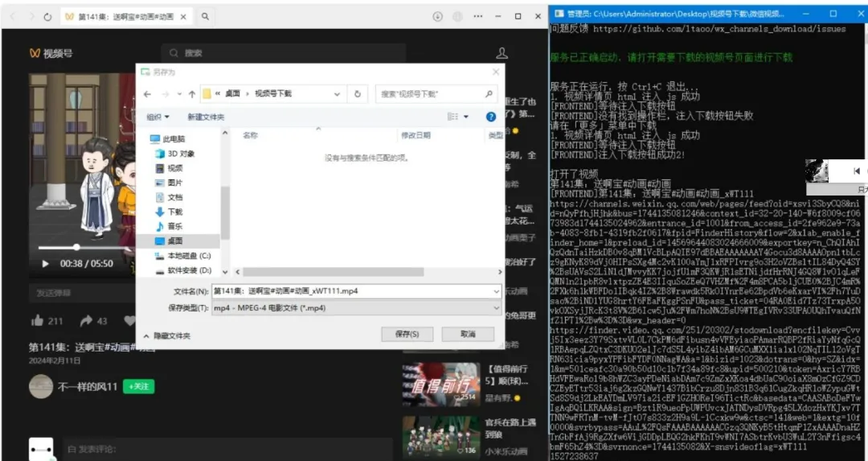Share the video with 43 shares
Screen dimensions: 868x461
coord(93,321)
